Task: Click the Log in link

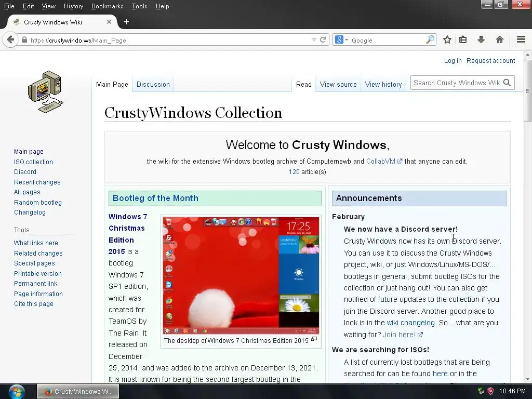Action: (453, 61)
